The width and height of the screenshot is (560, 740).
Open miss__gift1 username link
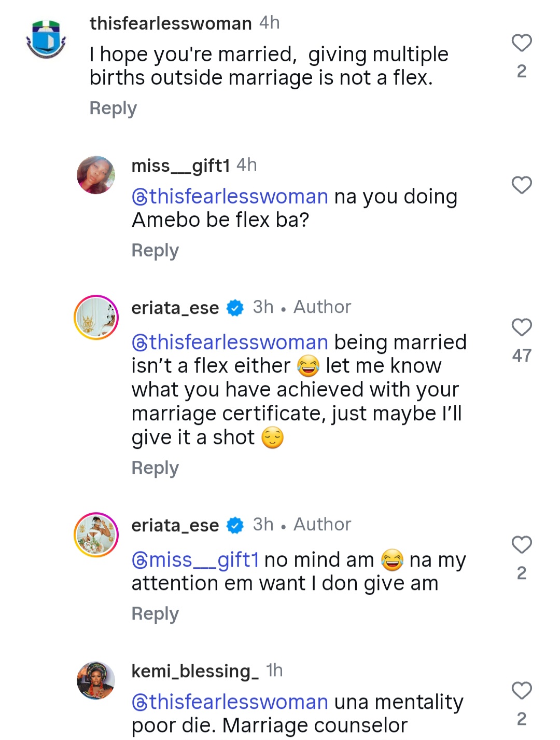click(x=180, y=166)
